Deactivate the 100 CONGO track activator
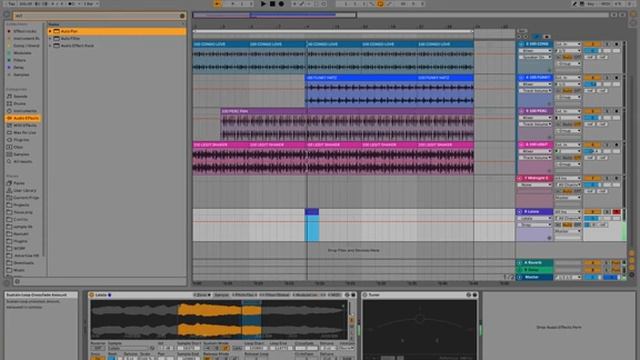640x360 pixels. pyautogui.click(x=592, y=44)
